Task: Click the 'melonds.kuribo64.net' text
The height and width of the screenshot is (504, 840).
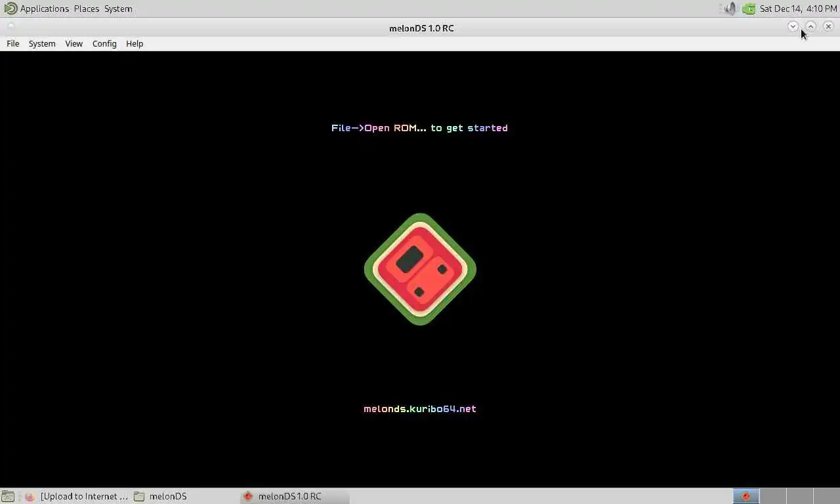Action: 420,409
